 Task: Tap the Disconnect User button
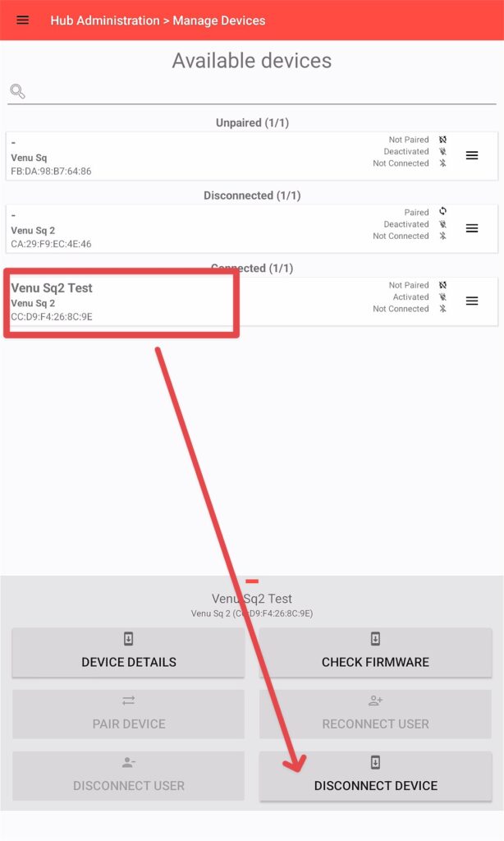coord(129,776)
